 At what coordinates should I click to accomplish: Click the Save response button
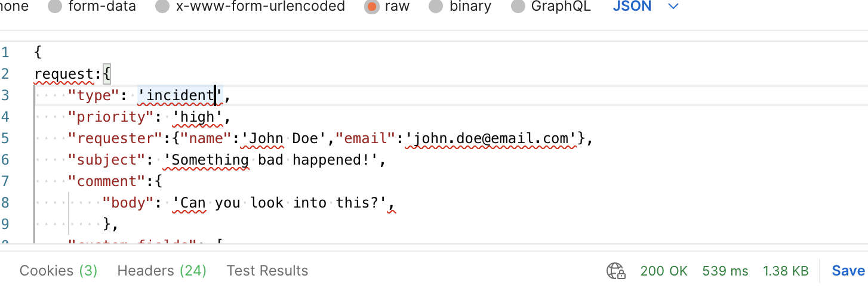coord(848,271)
